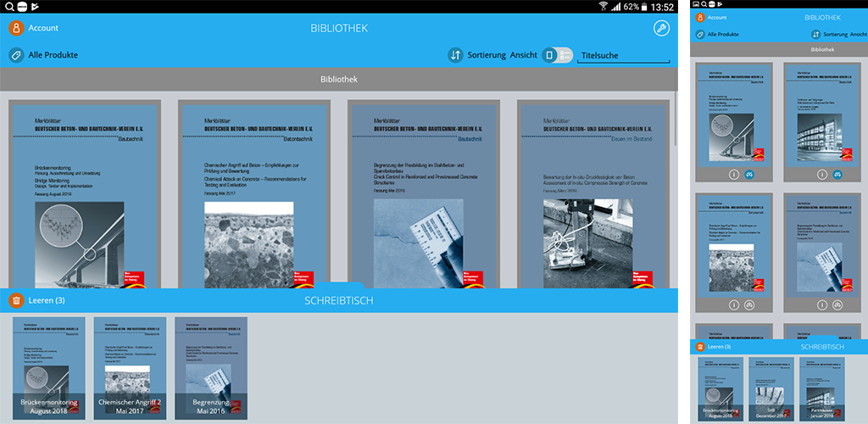This screenshot has width=868, height=424.
Task: Click the Sortierung label in tablet view
Action: 487,55
